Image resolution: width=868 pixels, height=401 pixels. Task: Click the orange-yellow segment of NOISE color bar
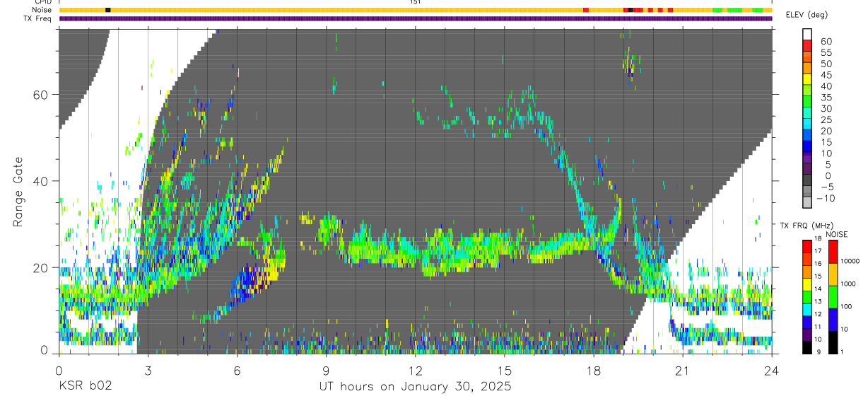point(833,274)
